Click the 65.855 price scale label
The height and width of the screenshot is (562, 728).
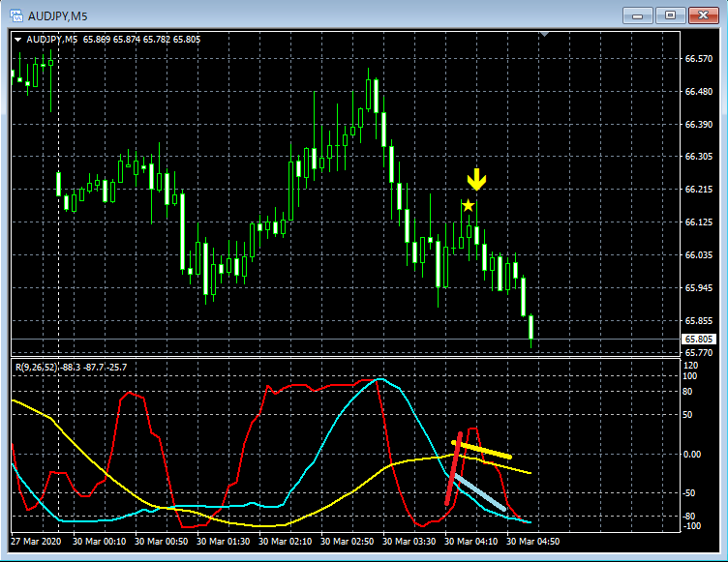pyautogui.click(x=699, y=321)
